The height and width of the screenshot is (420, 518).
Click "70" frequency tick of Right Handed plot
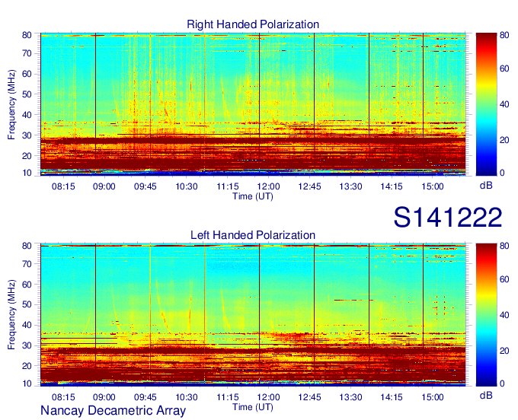coord(27,53)
